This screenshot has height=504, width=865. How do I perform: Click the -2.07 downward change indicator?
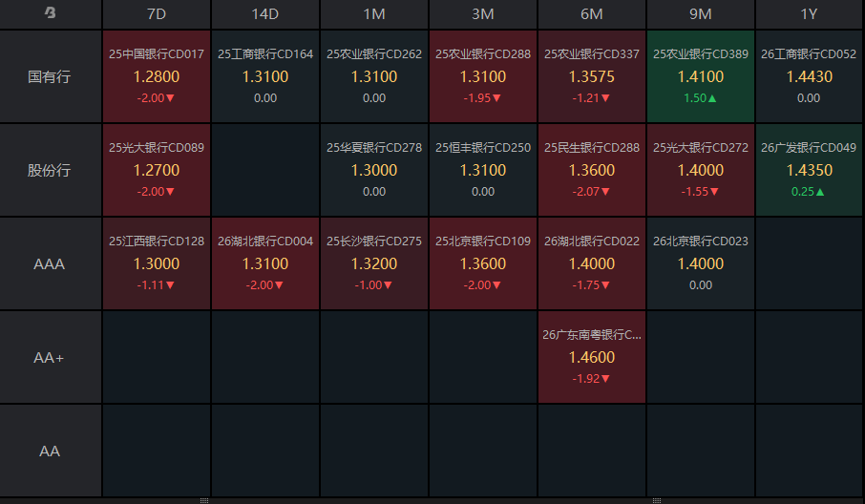click(x=591, y=192)
